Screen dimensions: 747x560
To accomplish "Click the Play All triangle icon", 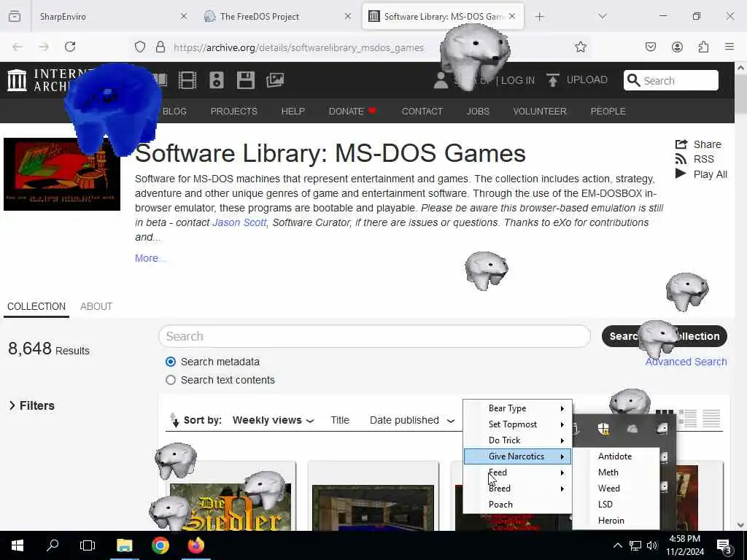I will pyautogui.click(x=681, y=174).
